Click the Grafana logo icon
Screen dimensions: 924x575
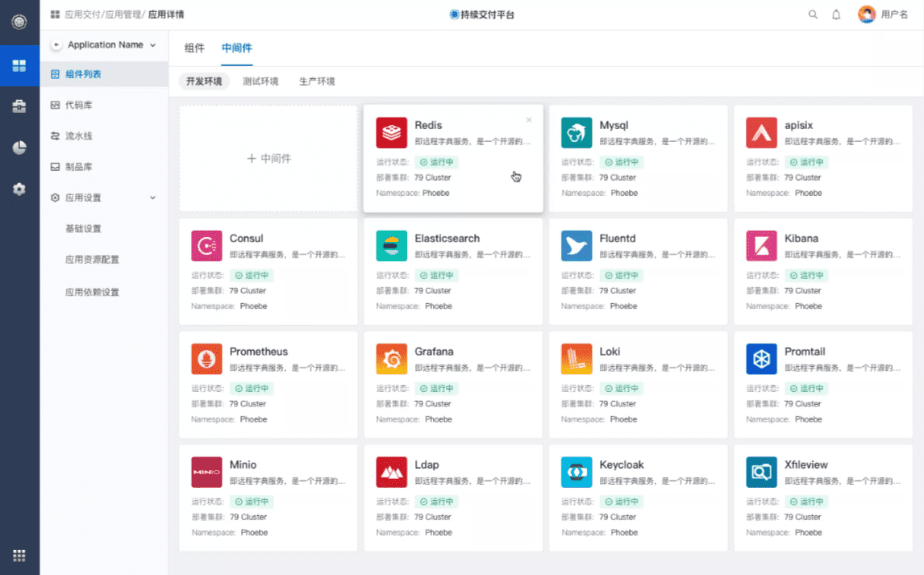391,359
